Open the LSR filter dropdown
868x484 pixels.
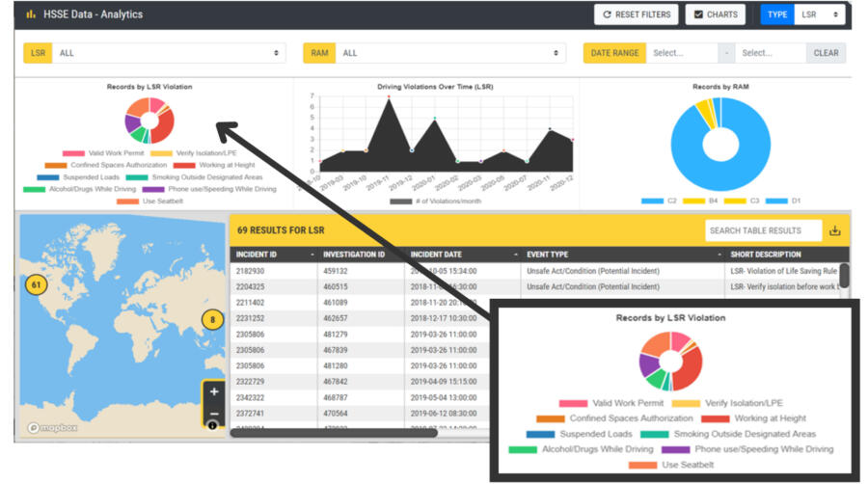pos(169,53)
